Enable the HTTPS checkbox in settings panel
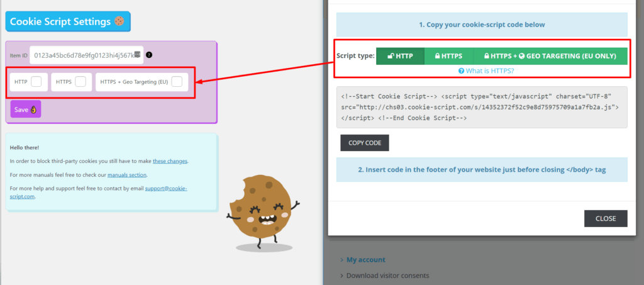The image size is (644, 285). (80, 81)
